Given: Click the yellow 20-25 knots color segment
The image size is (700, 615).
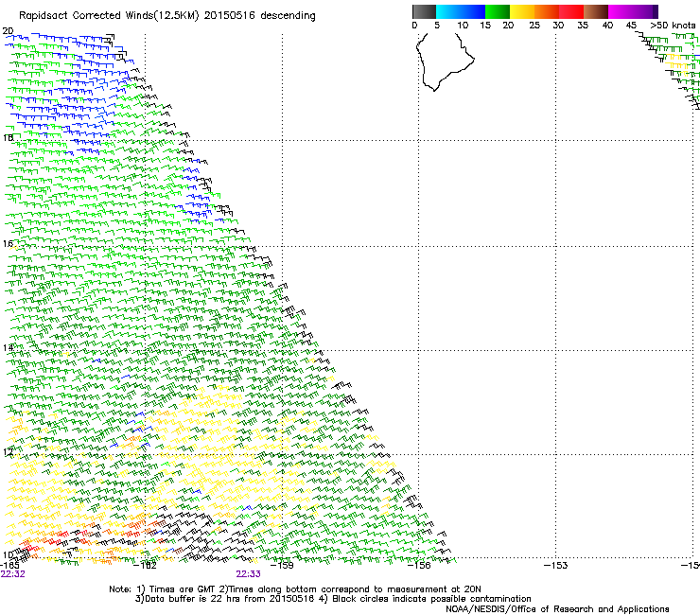Looking at the screenshot, I should tap(522, 11).
